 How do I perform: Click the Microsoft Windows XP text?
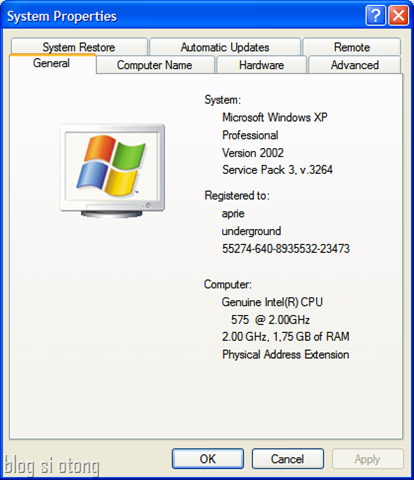pos(275,117)
